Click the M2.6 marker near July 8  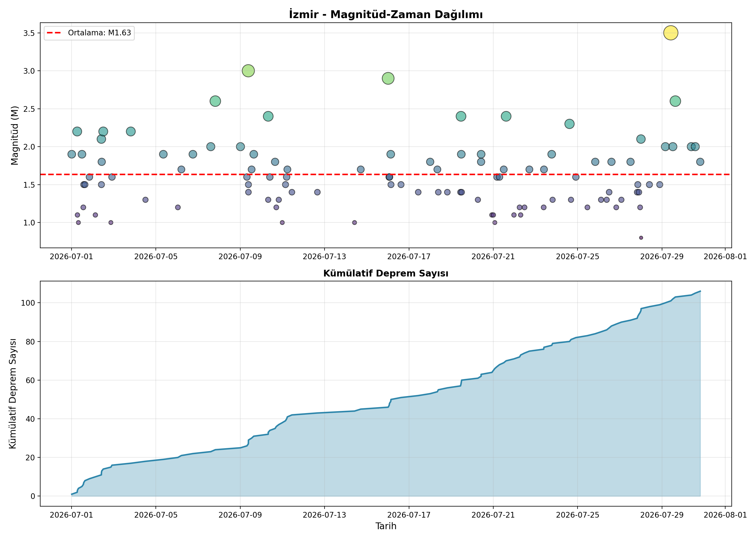pos(215,101)
